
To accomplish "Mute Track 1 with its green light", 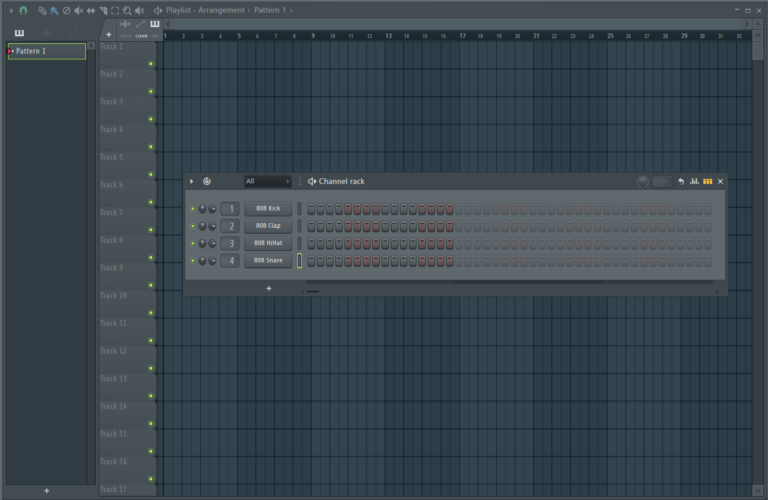I will tap(151, 64).
